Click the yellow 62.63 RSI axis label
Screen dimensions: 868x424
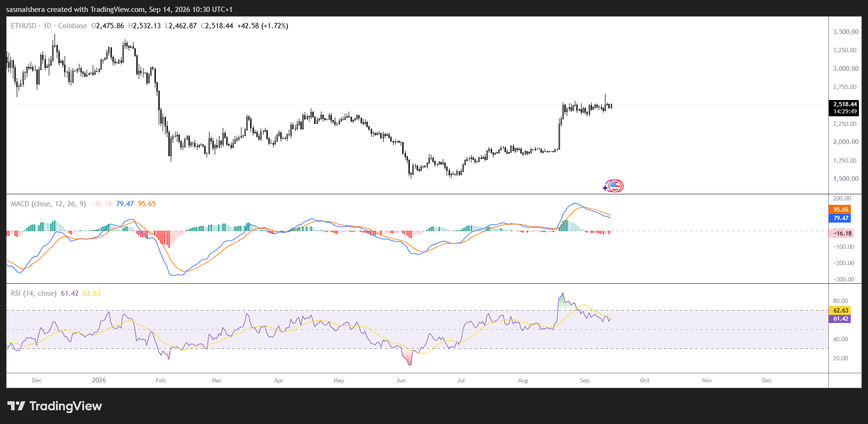tap(840, 311)
